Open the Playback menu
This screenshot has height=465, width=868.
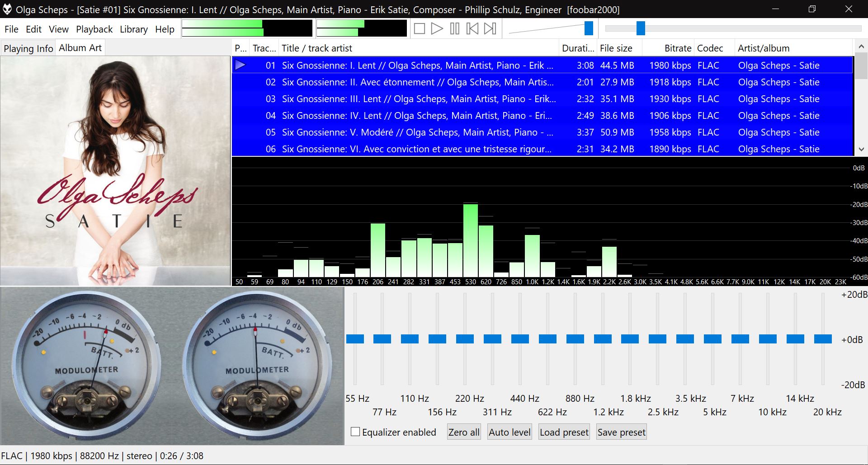(94, 29)
